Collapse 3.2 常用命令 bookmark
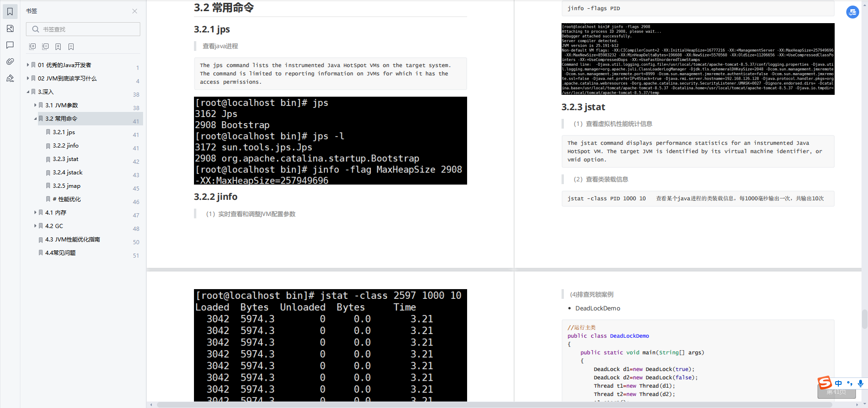Viewport: 868px width, 408px height. click(x=35, y=118)
